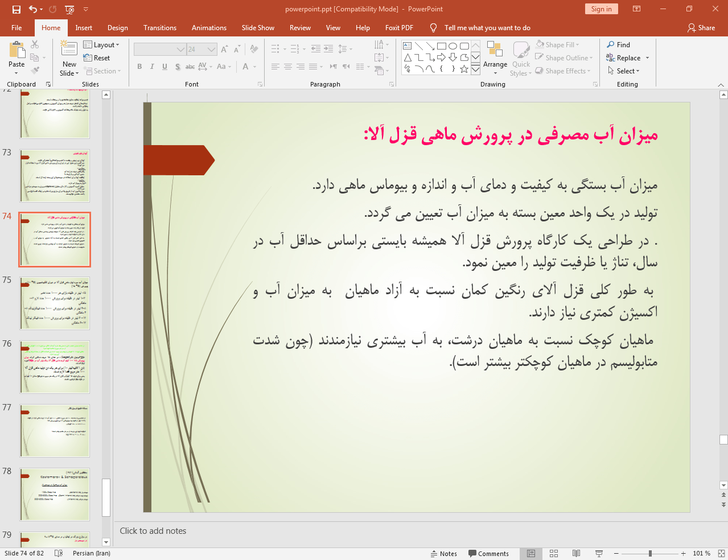Open the Section dropdown
The width and height of the screenshot is (728, 560).
102,71
